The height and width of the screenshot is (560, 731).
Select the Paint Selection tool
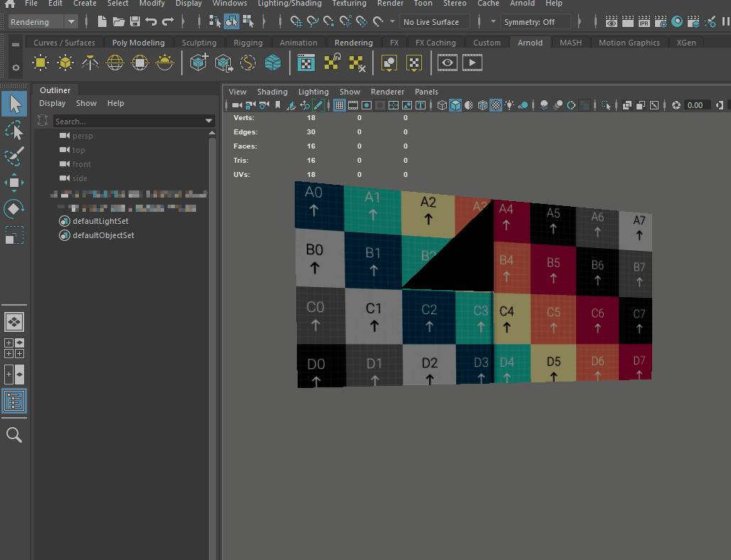[x=14, y=156]
